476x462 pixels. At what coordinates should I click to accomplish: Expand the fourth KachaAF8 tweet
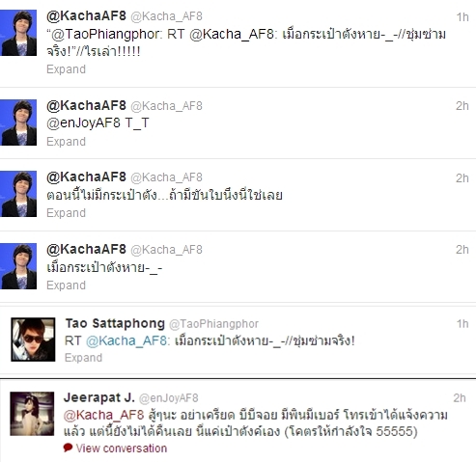pyautogui.click(x=66, y=285)
